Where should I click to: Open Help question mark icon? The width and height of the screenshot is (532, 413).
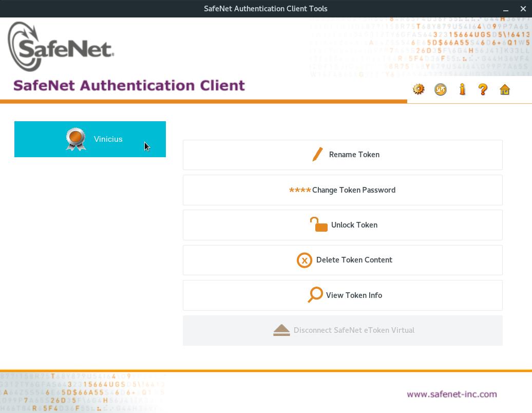[483, 89]
